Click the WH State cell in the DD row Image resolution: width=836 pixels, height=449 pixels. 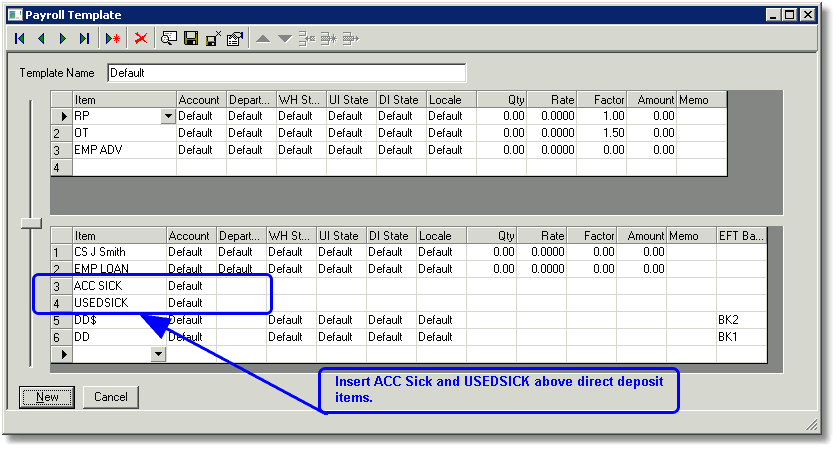click(291, 337)
